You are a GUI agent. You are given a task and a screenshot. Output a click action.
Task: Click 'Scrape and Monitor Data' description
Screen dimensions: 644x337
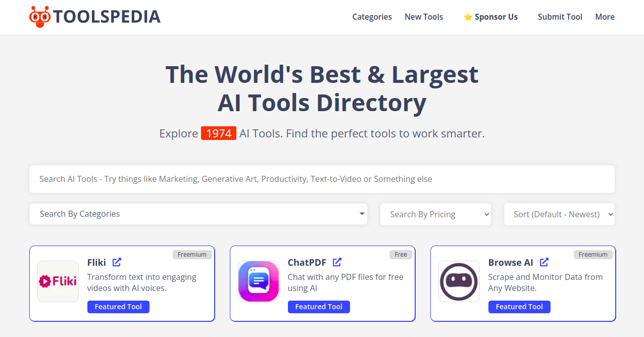point(545,282)
